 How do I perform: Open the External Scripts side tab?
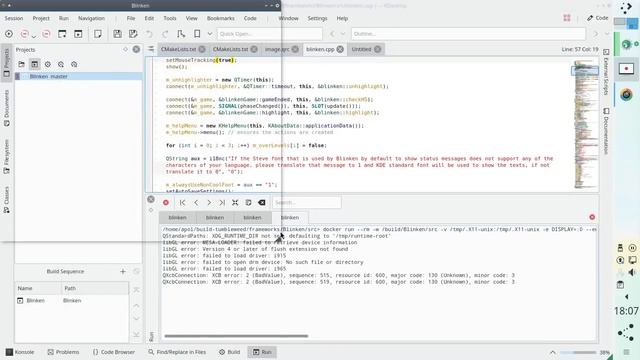tap(606, 72)
